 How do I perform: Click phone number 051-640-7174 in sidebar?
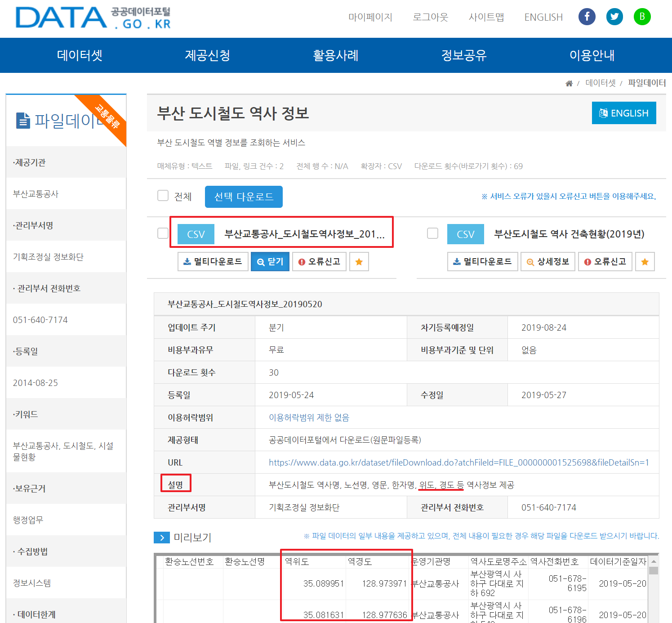click(x=40, y=320)
